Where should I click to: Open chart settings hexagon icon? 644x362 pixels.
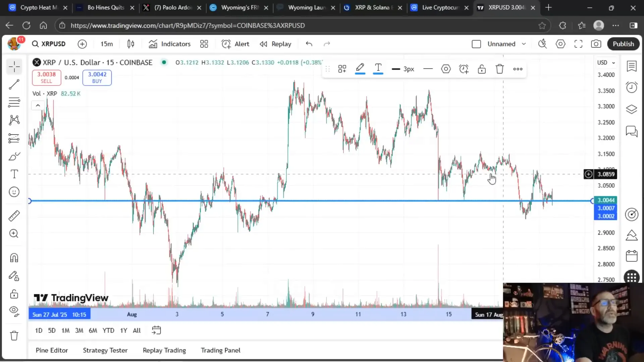(x=560, y=44)
